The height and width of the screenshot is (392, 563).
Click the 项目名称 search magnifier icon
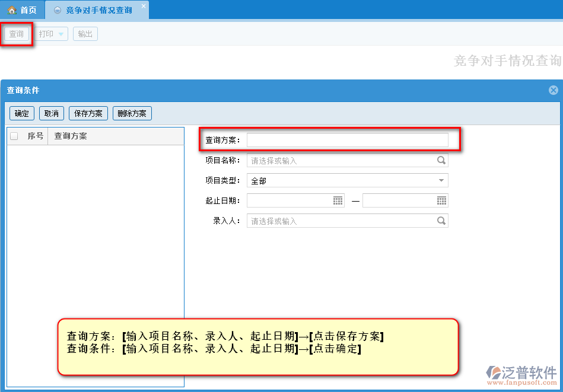(441, 160)
